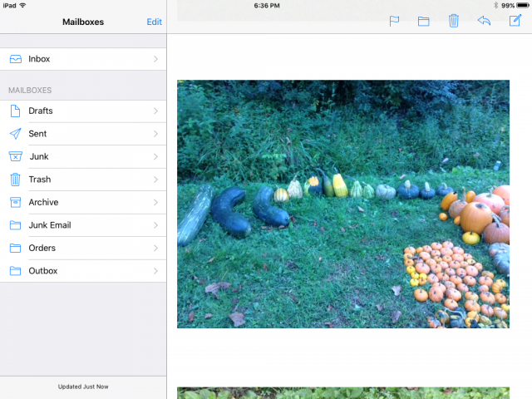Tap Edit in Mailboxes header
The width and height of the screenshot is (532, 399).
(x=154, y=22)
